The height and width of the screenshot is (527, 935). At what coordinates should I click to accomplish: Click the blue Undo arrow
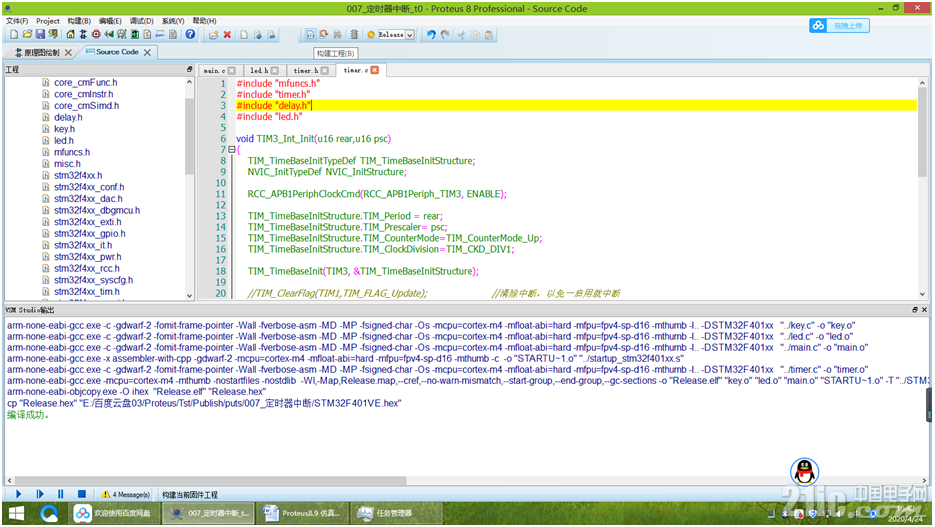431,35
